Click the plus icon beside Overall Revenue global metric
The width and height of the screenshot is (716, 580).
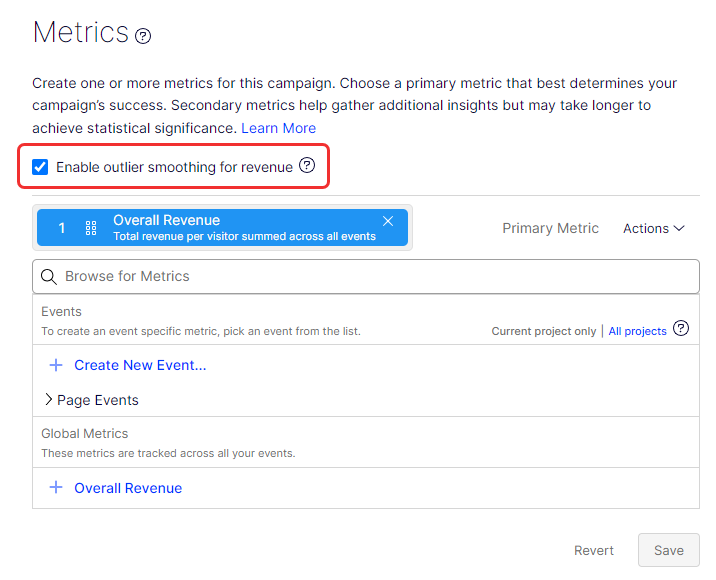[56, 487]
